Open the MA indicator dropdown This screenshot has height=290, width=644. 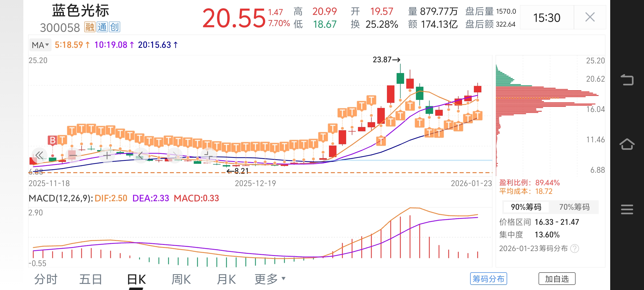point(40,45)
